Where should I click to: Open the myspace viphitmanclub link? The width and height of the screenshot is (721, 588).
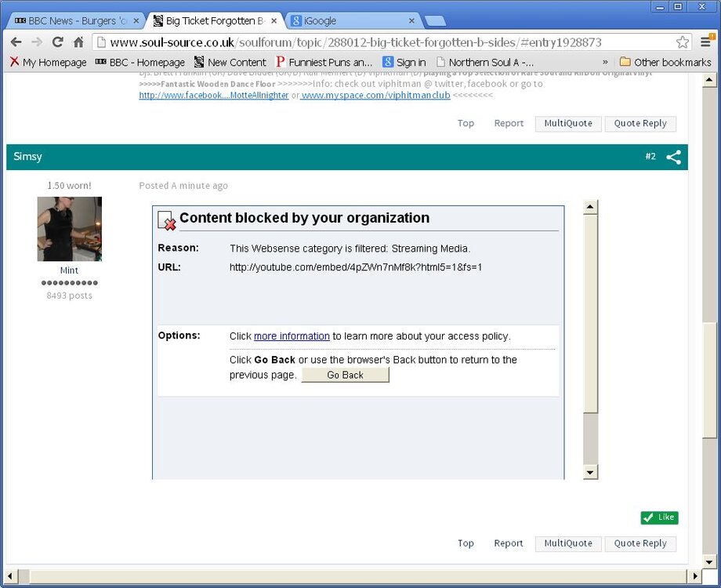point(375,95)
